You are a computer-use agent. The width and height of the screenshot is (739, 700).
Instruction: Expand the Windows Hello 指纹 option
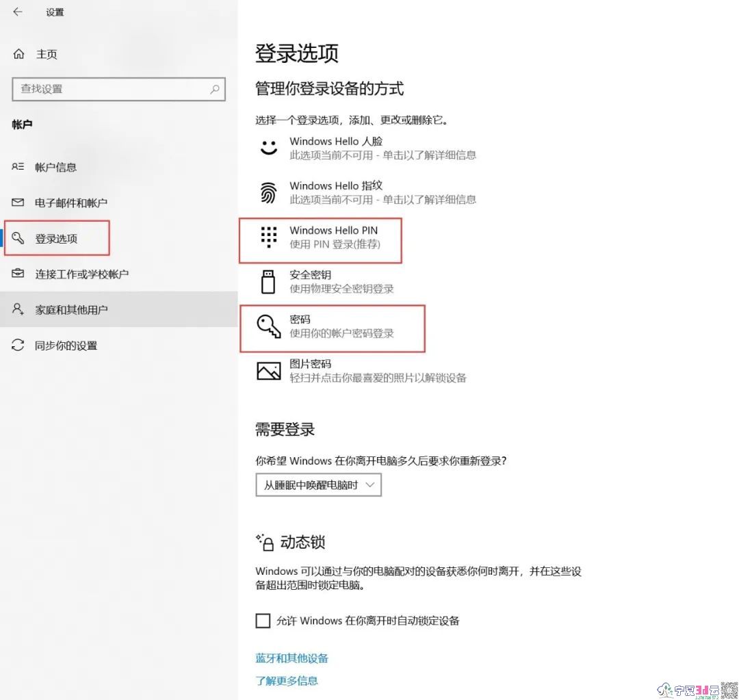point(367,192)
